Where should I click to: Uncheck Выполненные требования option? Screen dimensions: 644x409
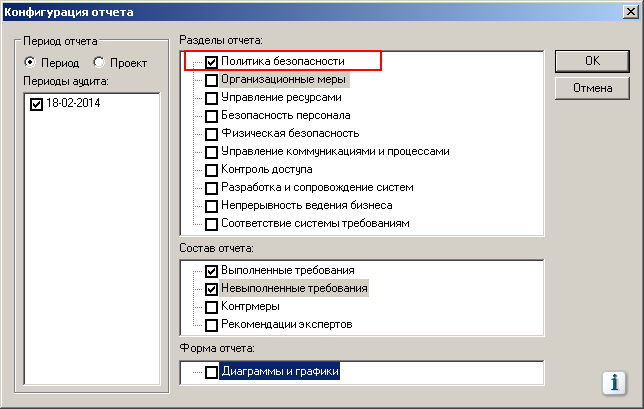(211, 271)
